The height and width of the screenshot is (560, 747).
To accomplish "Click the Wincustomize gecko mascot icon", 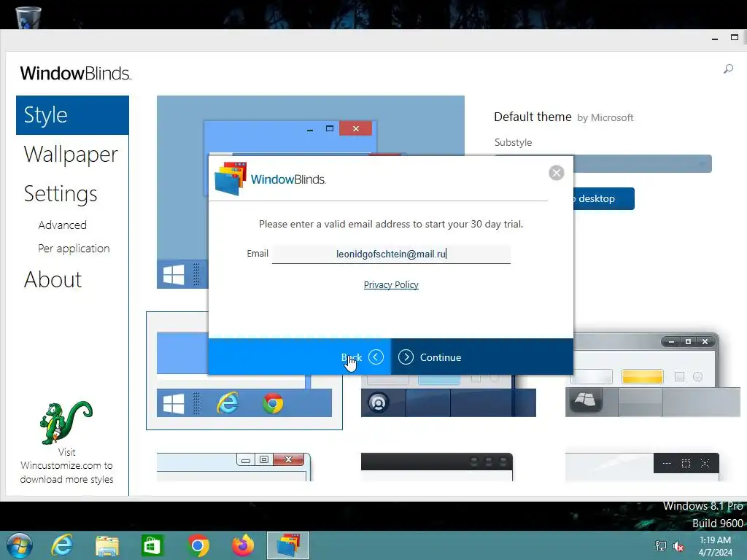I will [66, 422].
